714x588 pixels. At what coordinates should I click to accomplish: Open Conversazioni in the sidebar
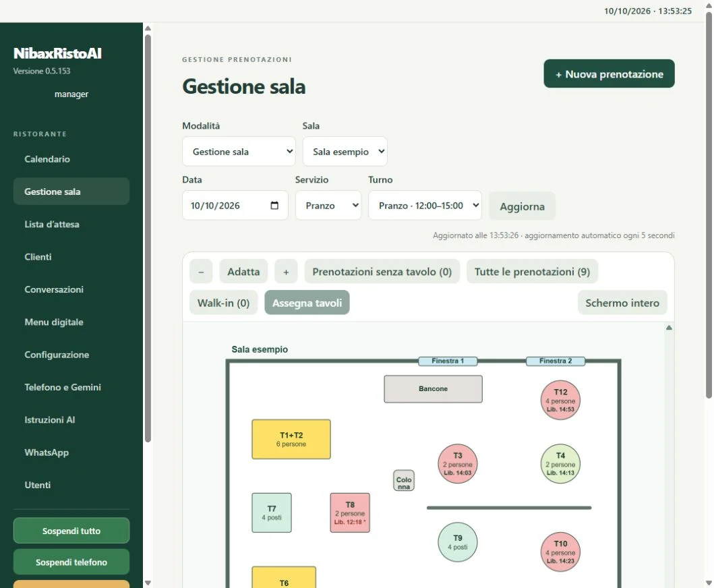point(71,289)
